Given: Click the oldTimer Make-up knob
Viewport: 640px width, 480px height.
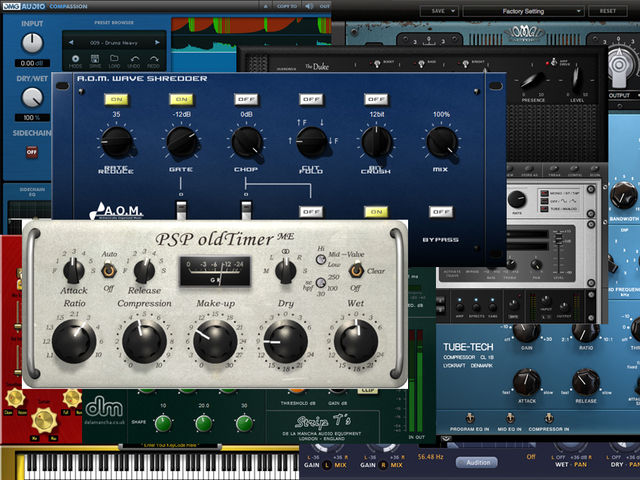Looking at the screenshot, I should (215, 342).
